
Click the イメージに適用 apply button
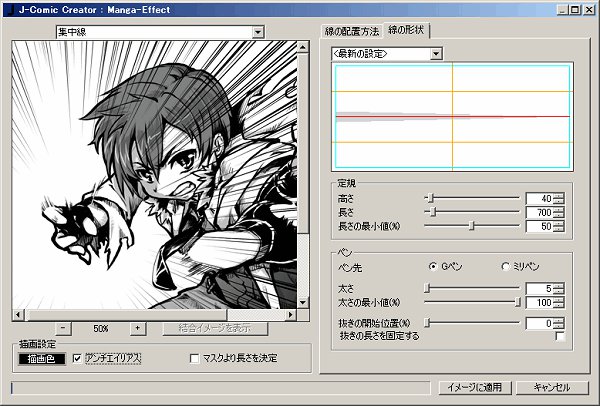tap(474, 387)
